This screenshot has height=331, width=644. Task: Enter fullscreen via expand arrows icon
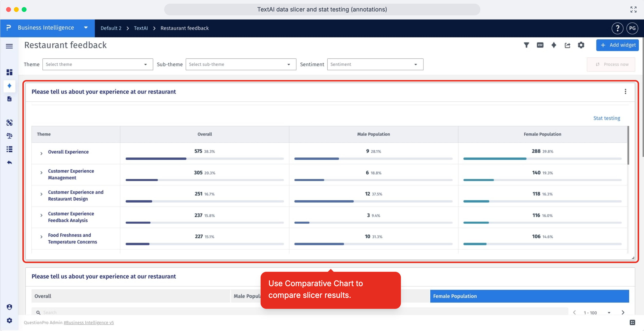pos(633,10)
